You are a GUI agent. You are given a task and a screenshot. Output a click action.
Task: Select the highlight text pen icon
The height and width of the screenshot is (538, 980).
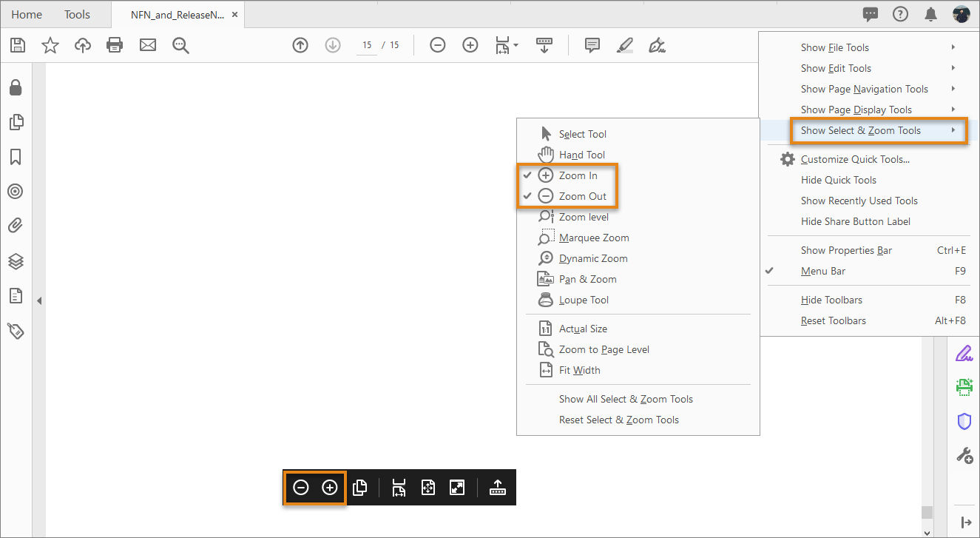[625, 45]
